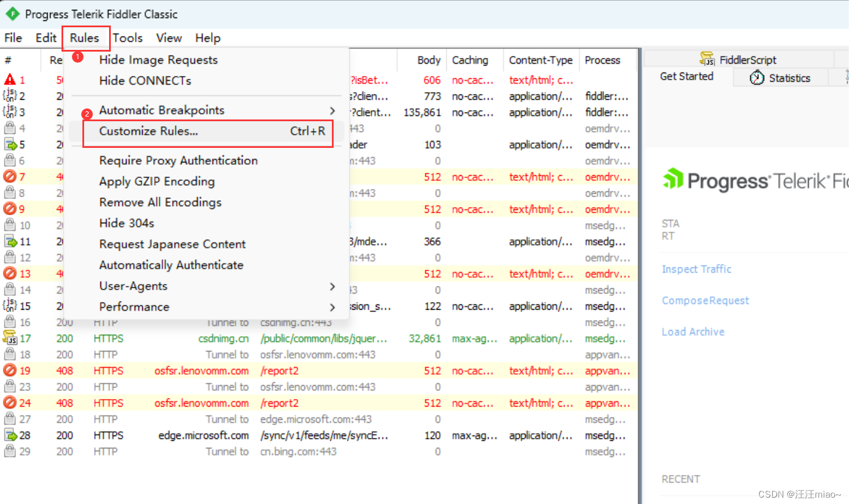850x504 pixels.
Task: Select host edge.microsoft.com in session 28
Action: (x=204, y=435)
